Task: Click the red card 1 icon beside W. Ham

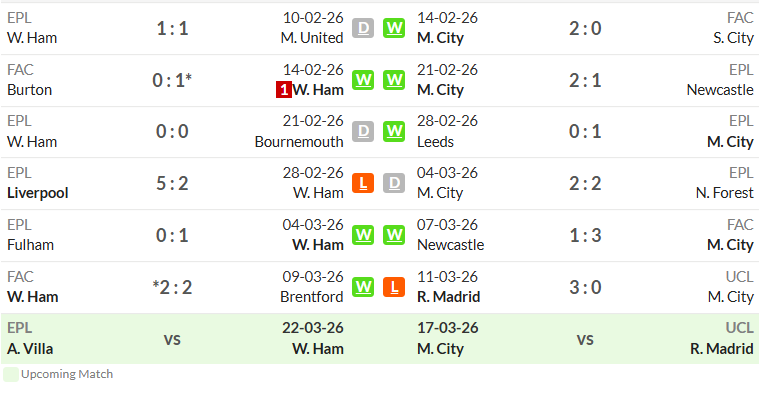Action: [284, 90]
